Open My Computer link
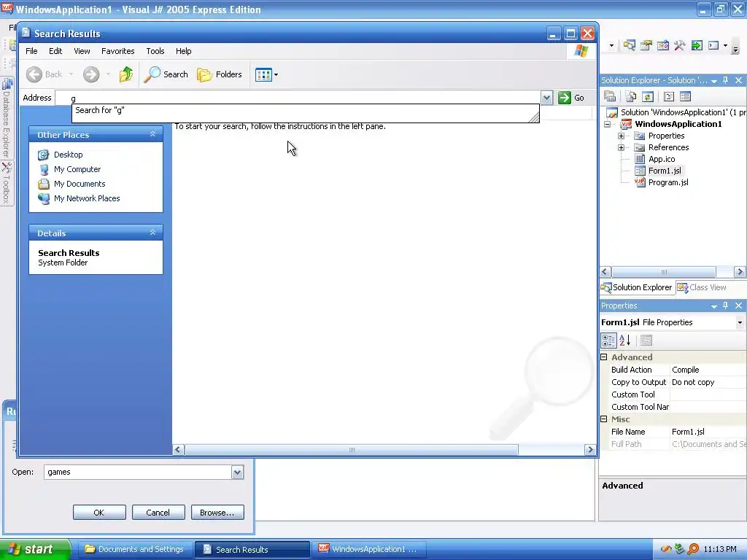Image resolution: width=747 pixels, height=560 pixels. coord(77,169)
